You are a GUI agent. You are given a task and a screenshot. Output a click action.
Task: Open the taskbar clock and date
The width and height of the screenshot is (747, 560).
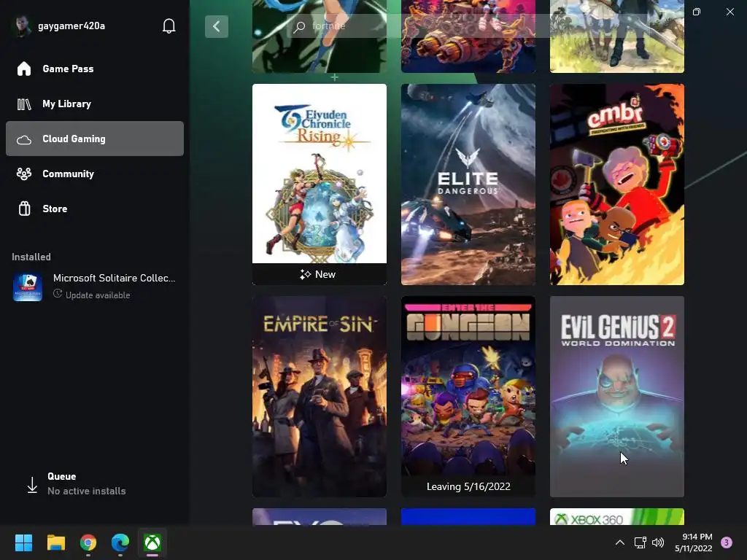coord(693,542)
